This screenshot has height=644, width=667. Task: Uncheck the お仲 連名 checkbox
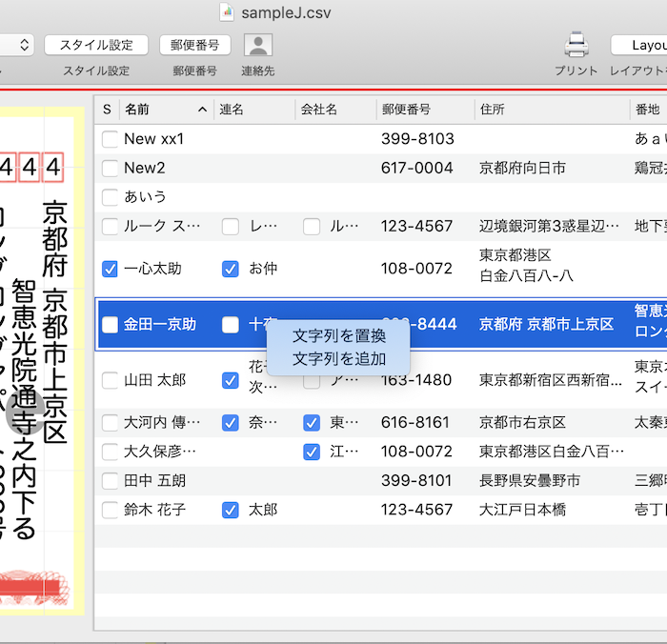point(231,269)
